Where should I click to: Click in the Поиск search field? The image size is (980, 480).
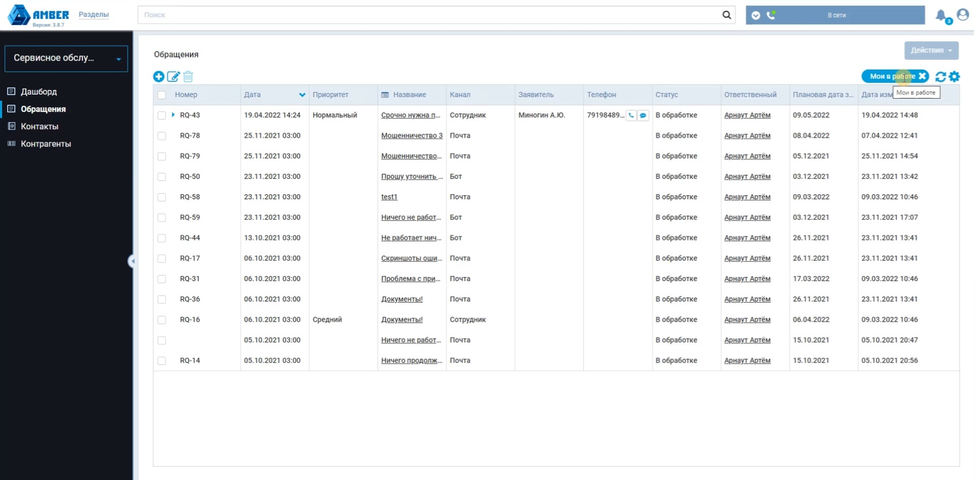click(x=427, y=15)
